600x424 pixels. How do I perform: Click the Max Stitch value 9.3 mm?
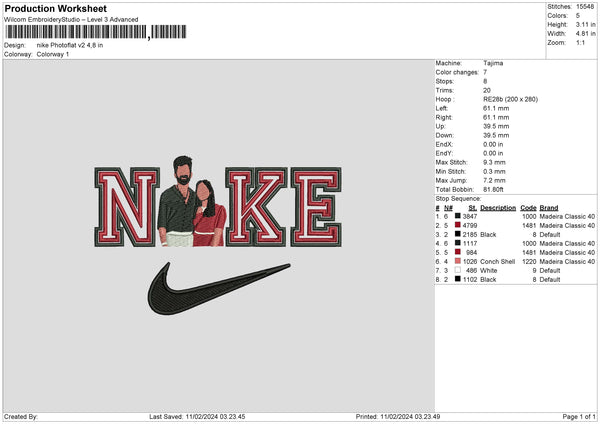pos(494,163)
